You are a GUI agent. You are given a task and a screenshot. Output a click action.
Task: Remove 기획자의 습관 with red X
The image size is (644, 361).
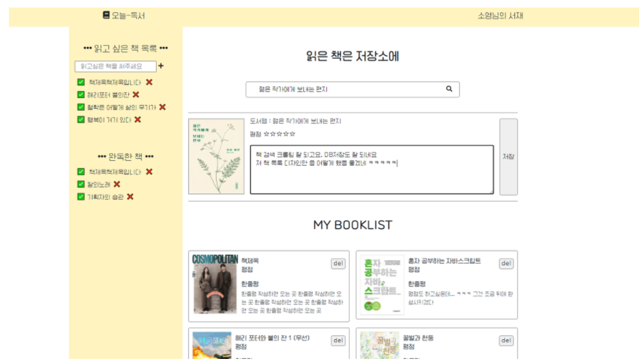(130, 197)
